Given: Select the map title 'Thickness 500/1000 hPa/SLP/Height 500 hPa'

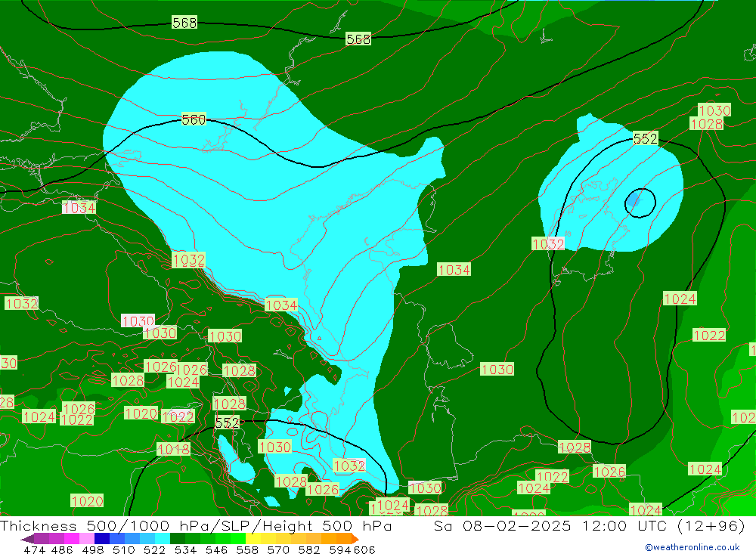Looking at the screenshot, I should pos(196,525).
